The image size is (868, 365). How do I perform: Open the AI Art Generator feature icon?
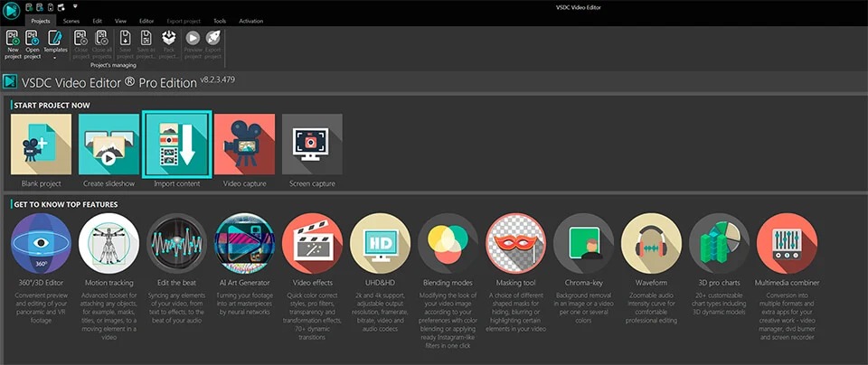tap(244, 243)
